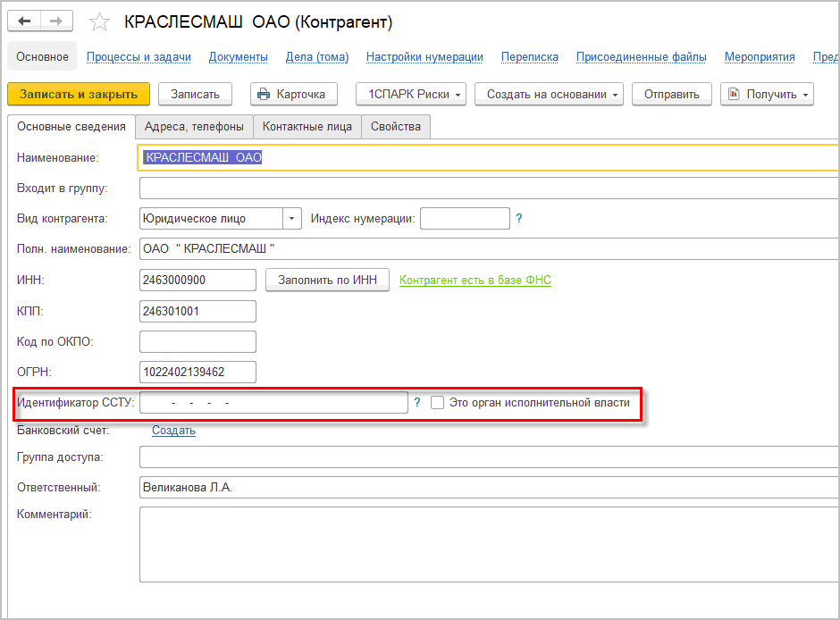
Task: Open Настройки нумерации
Action: [424, 57]
